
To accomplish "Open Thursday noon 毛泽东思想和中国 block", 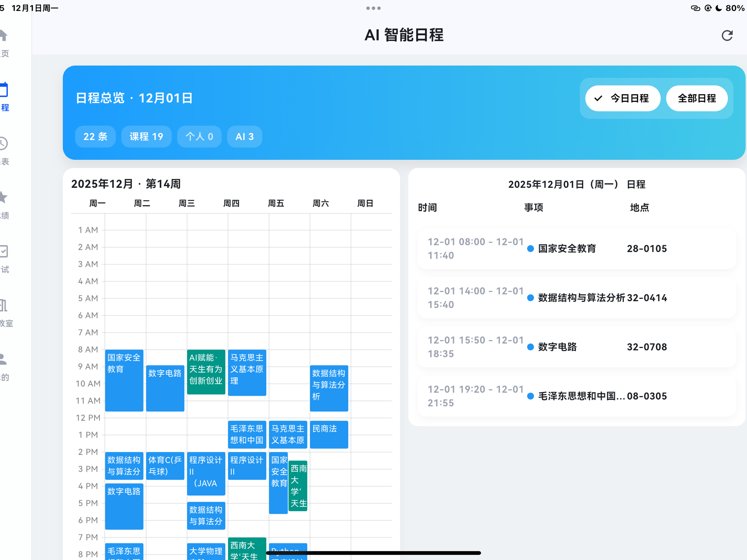I will [247, 434].
